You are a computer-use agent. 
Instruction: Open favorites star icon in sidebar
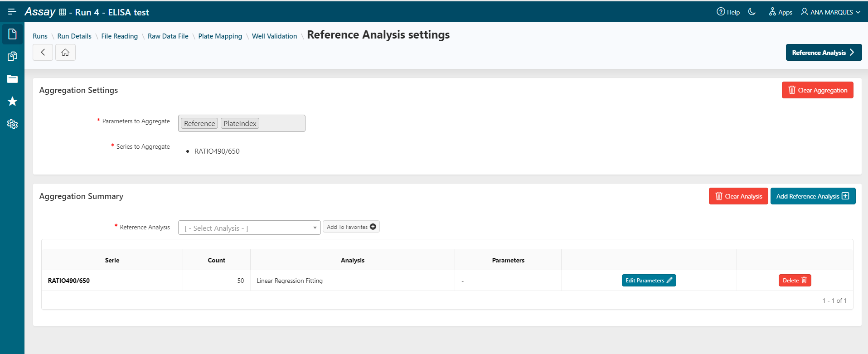click(x=12, y=101)
